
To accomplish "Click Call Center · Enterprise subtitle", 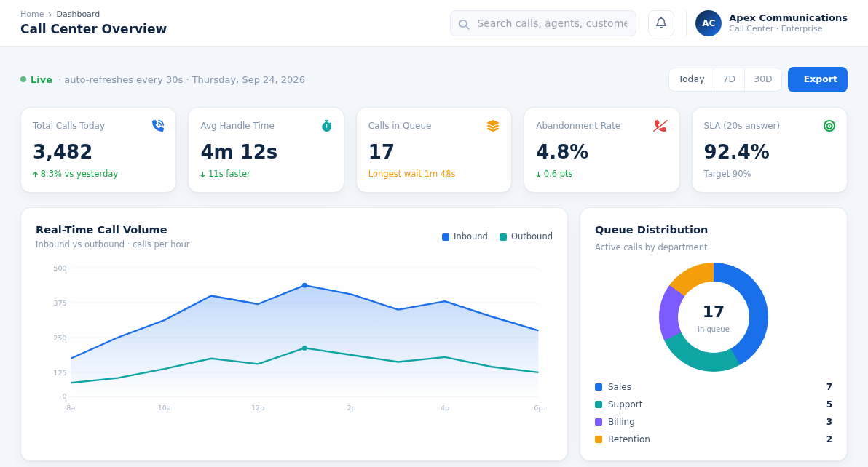I will 776,29.
